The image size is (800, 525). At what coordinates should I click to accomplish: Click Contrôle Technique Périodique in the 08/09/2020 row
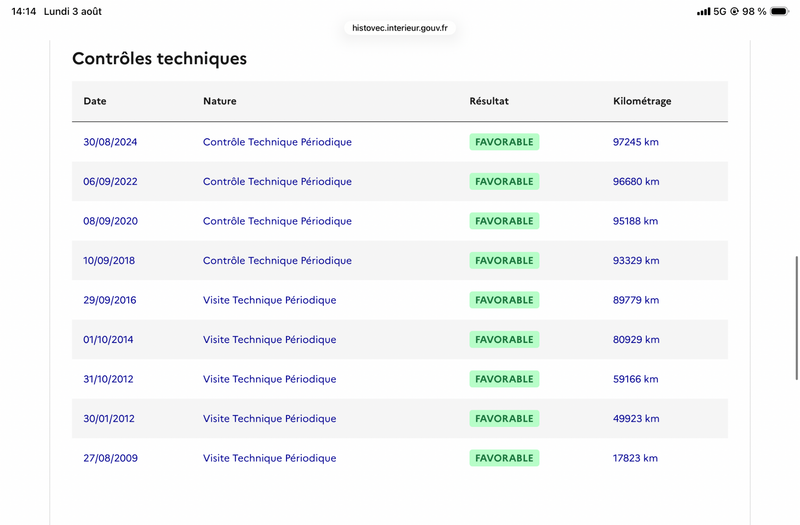[277, 221]
